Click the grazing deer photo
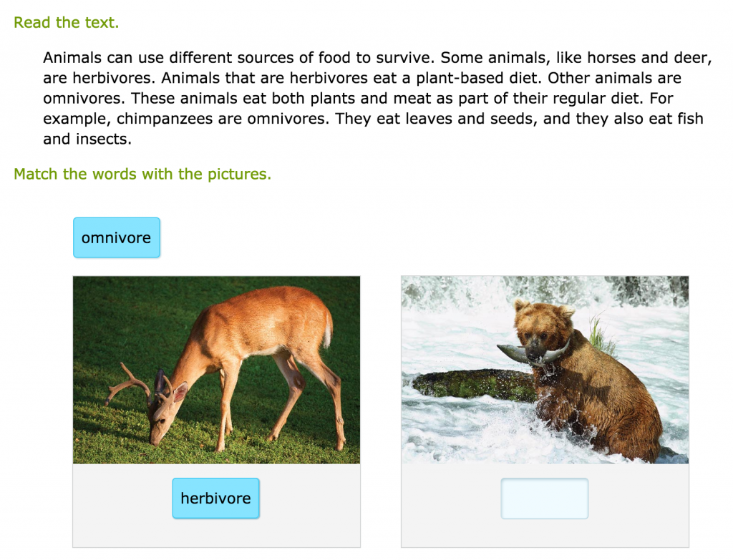 point(216,370)
